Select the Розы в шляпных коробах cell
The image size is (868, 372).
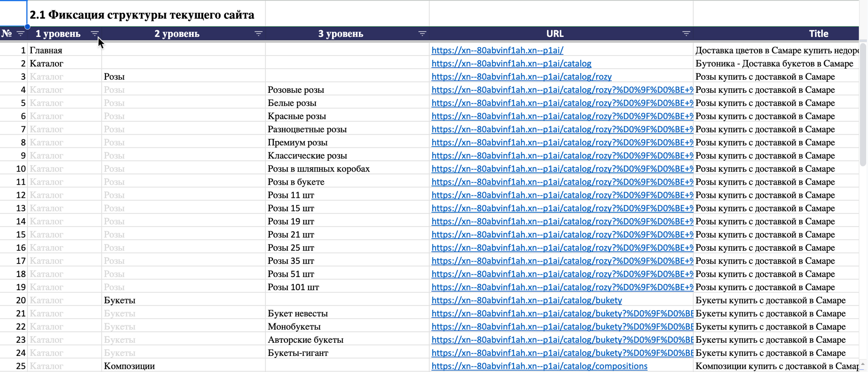point(348,169)
